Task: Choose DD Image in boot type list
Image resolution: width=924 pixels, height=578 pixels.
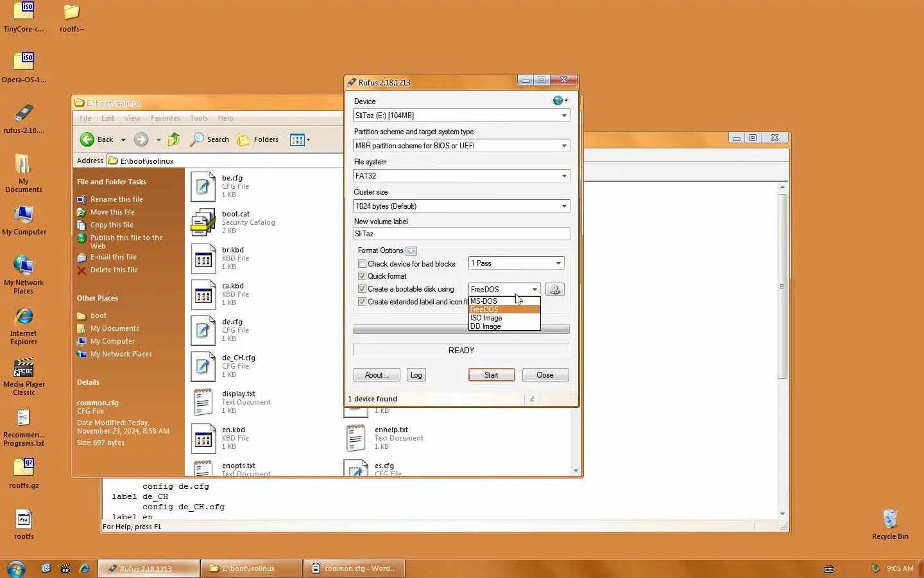Action: 504,326
